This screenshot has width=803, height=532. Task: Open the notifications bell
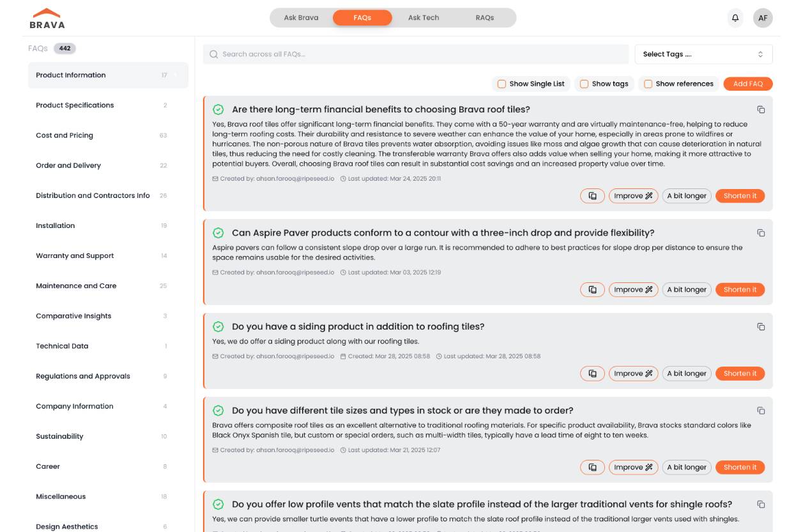pos(735,18)
